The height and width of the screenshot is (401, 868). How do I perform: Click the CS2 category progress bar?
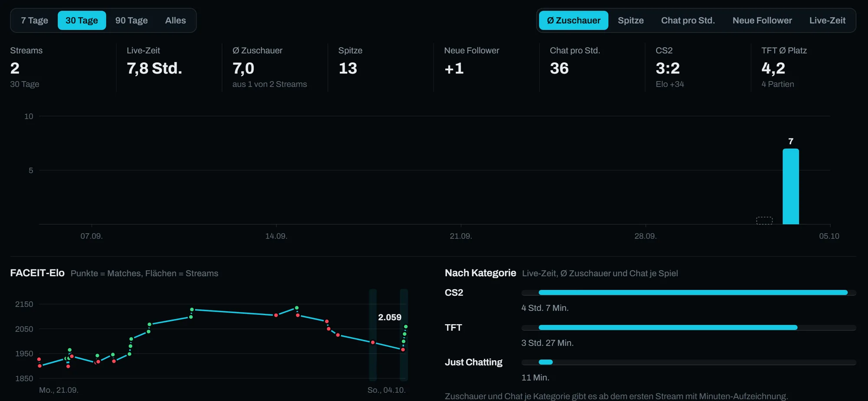point(689,293)
